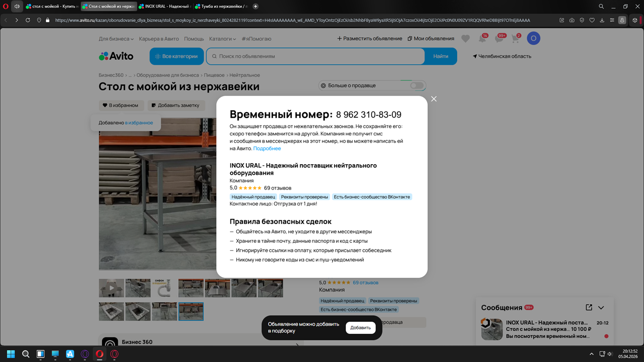Open the '69 отзывов' link on the page

click(366, 283)
